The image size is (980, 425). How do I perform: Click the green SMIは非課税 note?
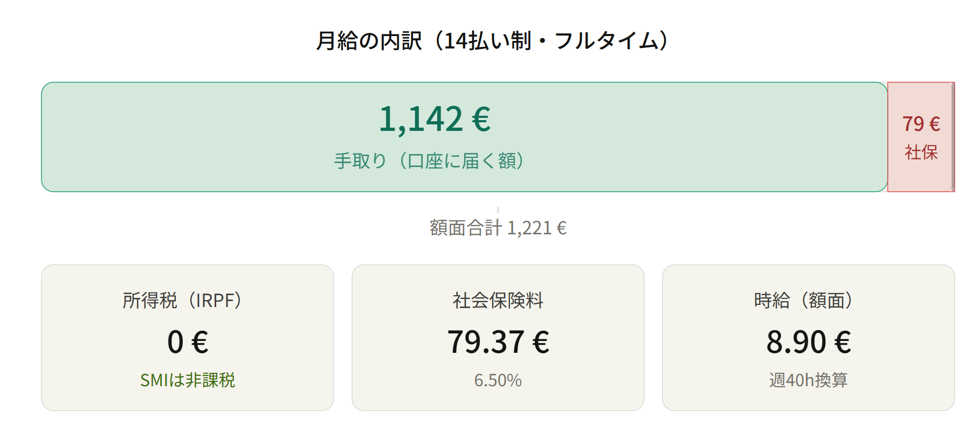[x=187, y=380]
